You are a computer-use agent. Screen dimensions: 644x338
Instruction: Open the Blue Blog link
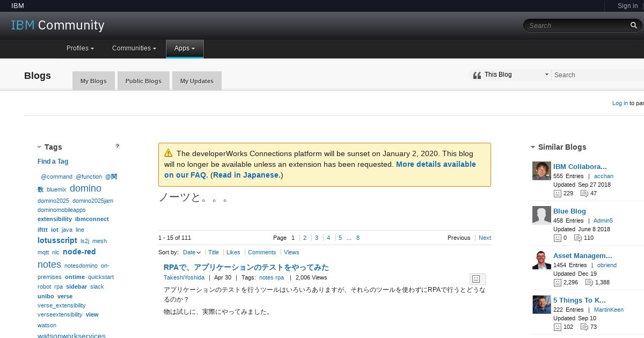[569, 211]
